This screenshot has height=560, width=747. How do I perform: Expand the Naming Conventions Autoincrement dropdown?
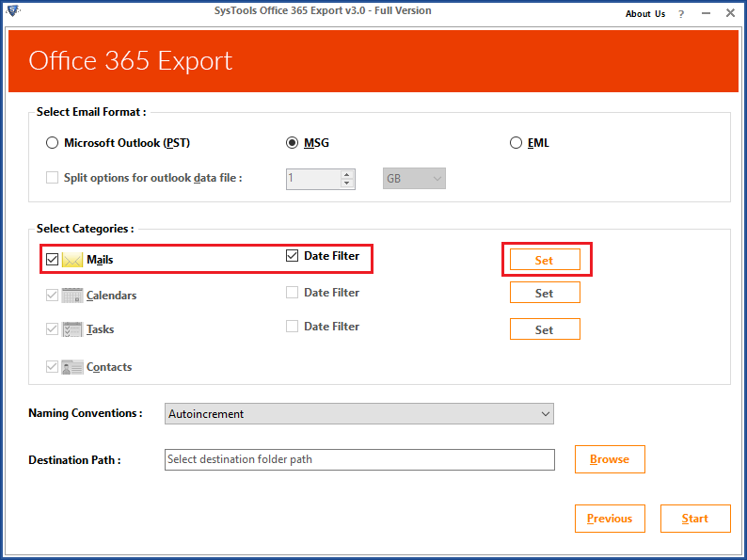[x=359, y=414]
